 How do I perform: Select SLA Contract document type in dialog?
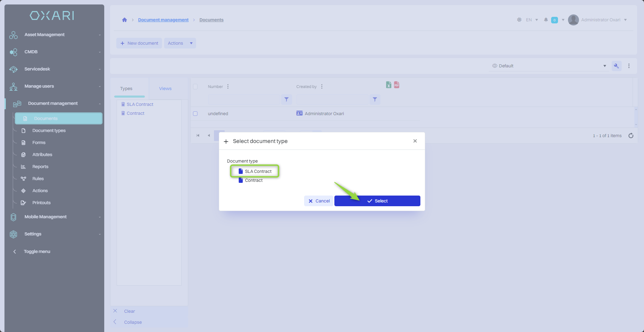pyautogui.click(x=258, y=171)
